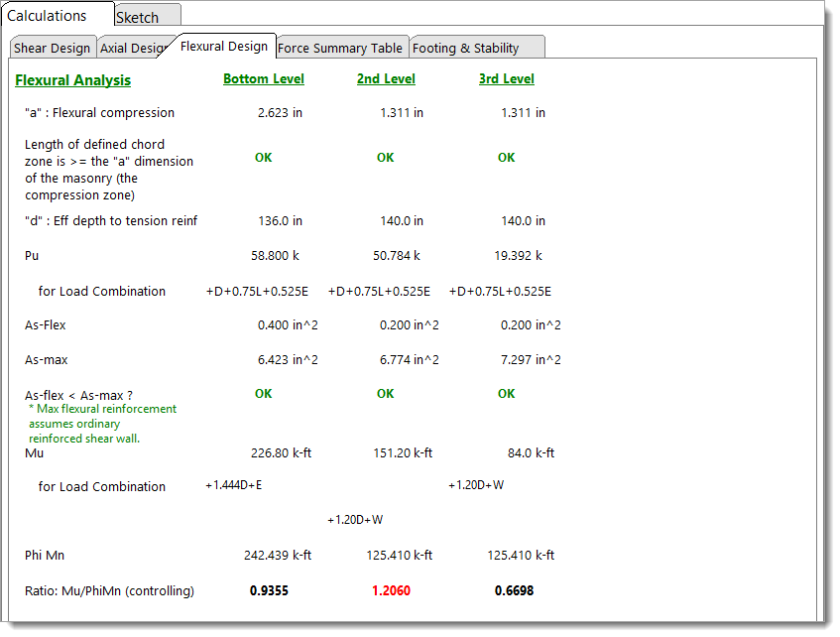Click the Pu value 58.800 k
Image resolution: width=840 pixels, height=637 pixels.
(275, 256)
